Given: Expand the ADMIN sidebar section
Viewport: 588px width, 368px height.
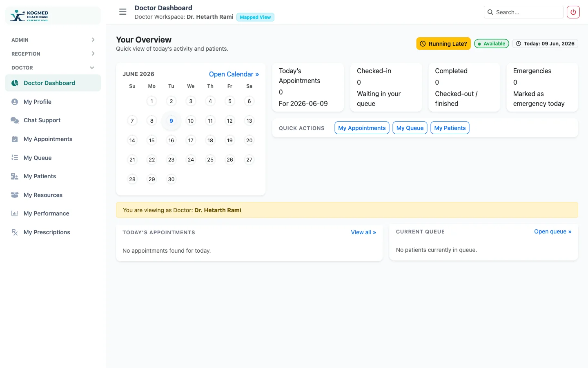Looking at the screenshot, I should coord(53,40).
